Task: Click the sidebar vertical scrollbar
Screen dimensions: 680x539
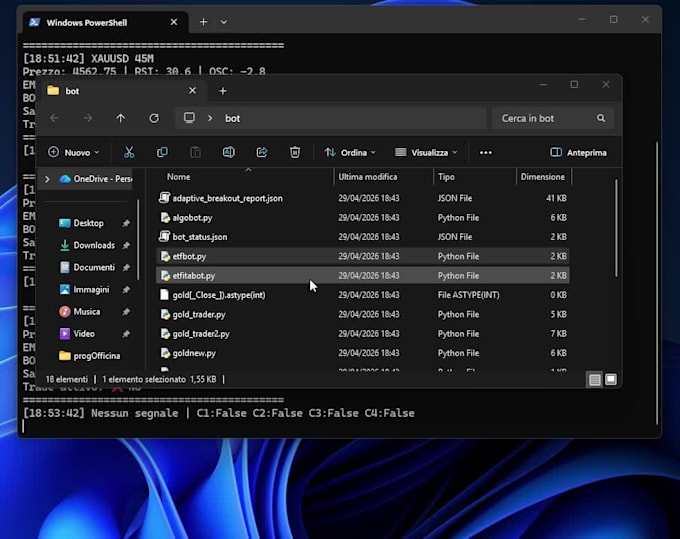Action: pos(138,240)
